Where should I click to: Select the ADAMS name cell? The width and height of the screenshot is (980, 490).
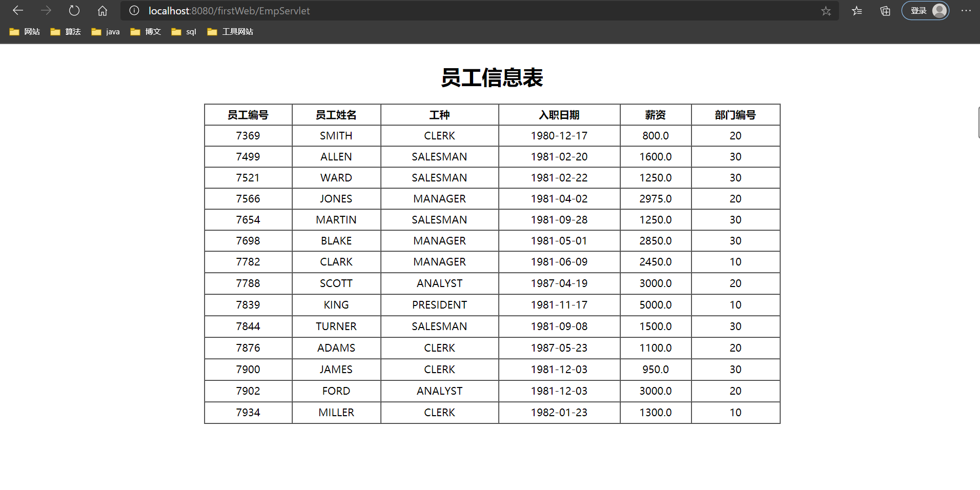[x=336, y=348]
